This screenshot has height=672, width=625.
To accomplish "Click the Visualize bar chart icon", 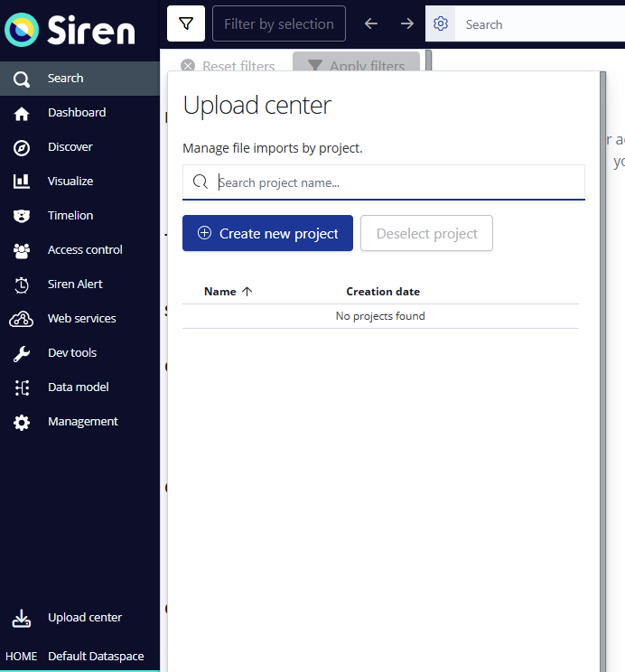I will pyautogui.click(x=22, y=182).
